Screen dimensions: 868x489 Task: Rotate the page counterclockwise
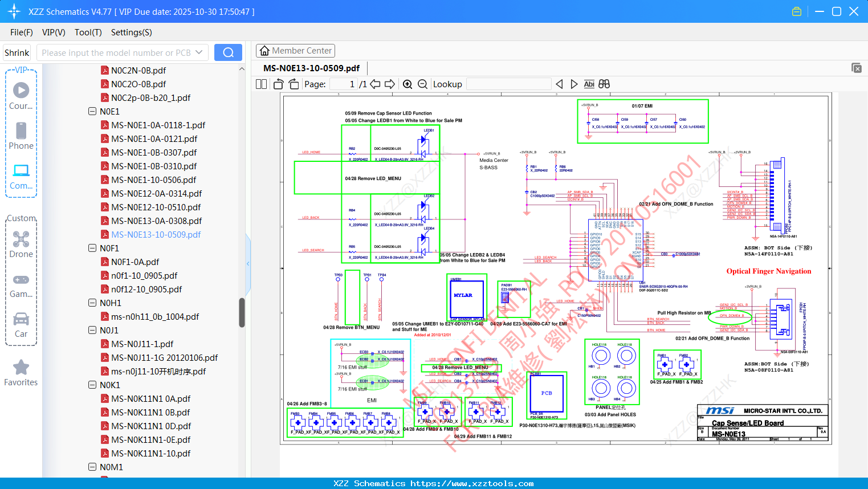coord(279,84)
